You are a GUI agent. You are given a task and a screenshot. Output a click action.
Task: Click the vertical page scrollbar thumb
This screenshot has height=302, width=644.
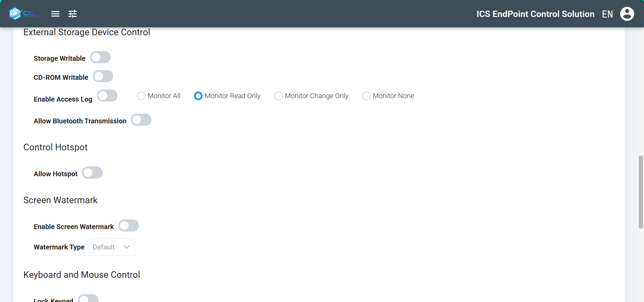(x=641, y=192)
